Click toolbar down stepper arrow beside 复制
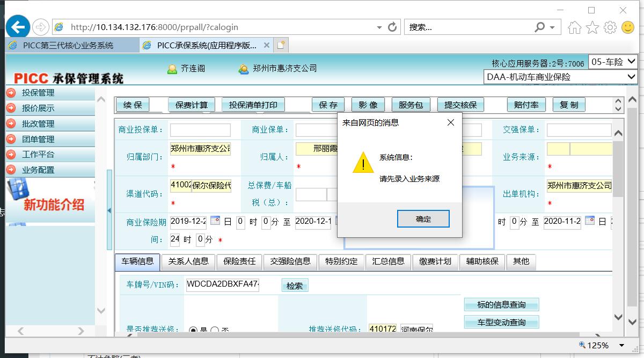The height and width of the screenshot is (358, 644). 618,109
